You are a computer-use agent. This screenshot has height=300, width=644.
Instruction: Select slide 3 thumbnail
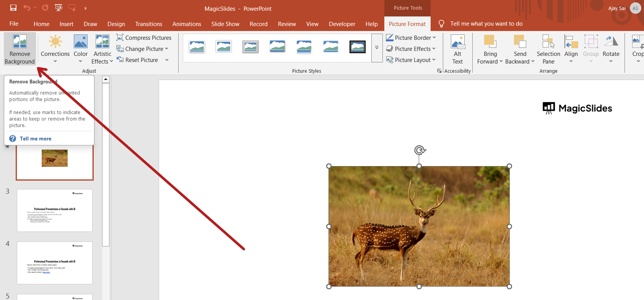pyautogui.click(x=55, y=210)
